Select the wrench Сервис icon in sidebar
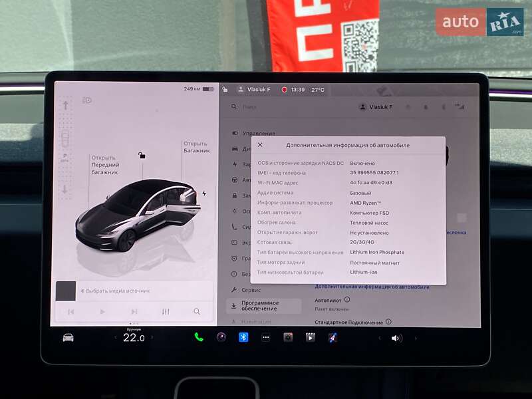This screenshot has width=532, height=399. 234,290
